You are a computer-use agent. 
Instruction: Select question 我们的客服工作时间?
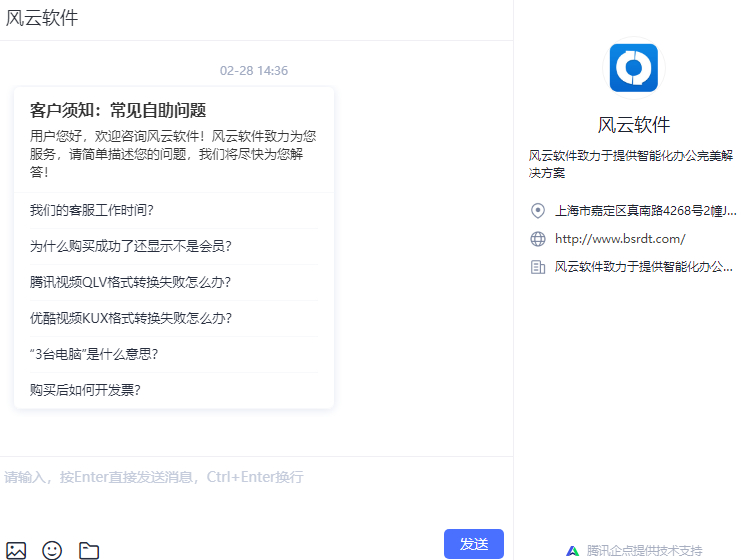(x=91, y=210)
